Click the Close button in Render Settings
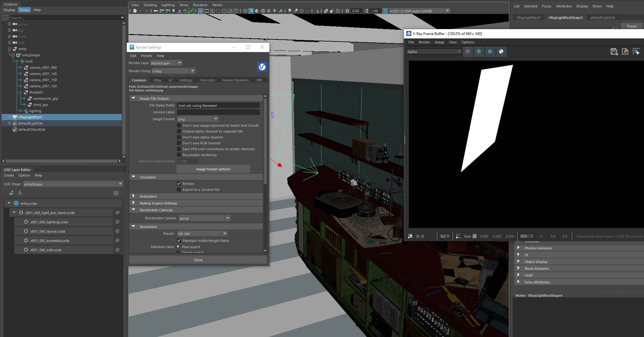The height and width of the screenshot is (337, 644). tap(198, 260)
